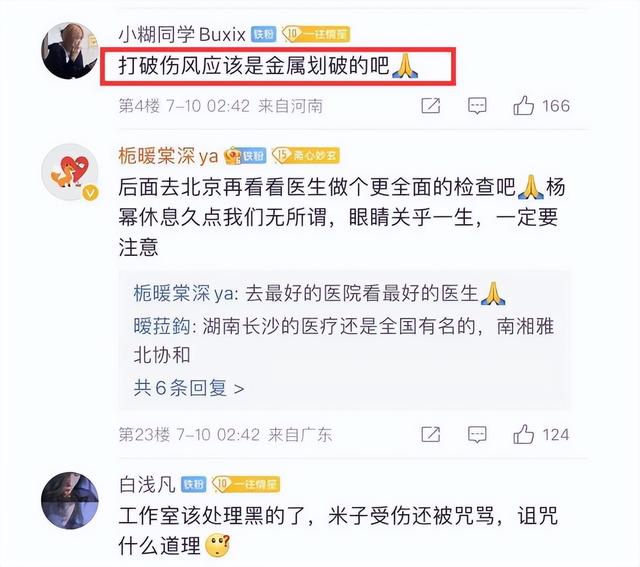The image size is (640, 567).
Task: Repost the 栀暖棠深ya comment
Action: (431, 434)
